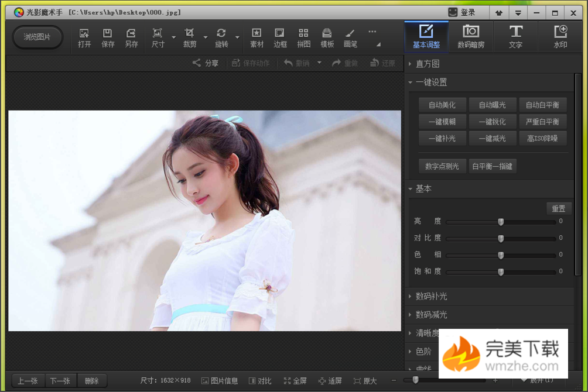
Task: Click the 浏览图片 browse pictures button
Action: click(37, 37)
